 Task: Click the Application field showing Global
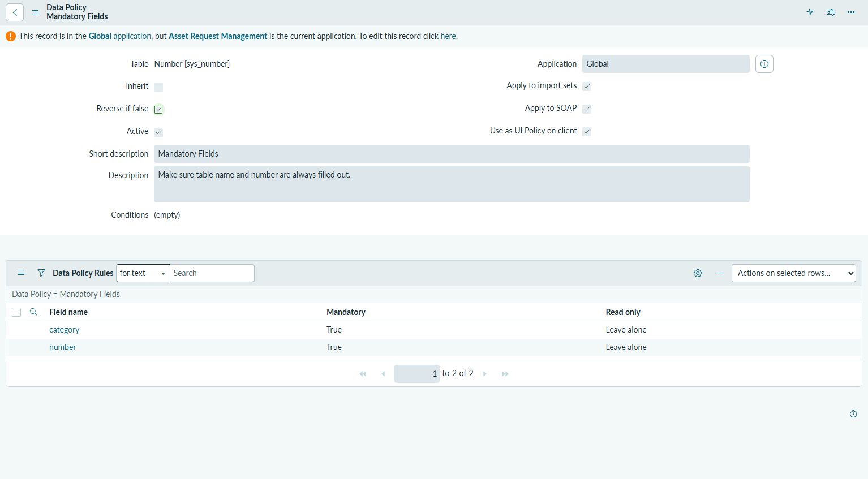click(x=665, y=64)
